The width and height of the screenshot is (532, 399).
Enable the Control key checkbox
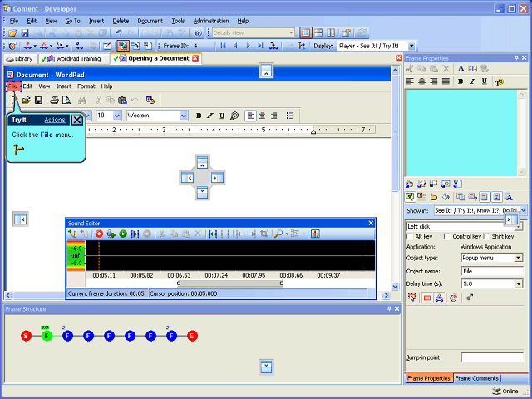coord(447,236)
